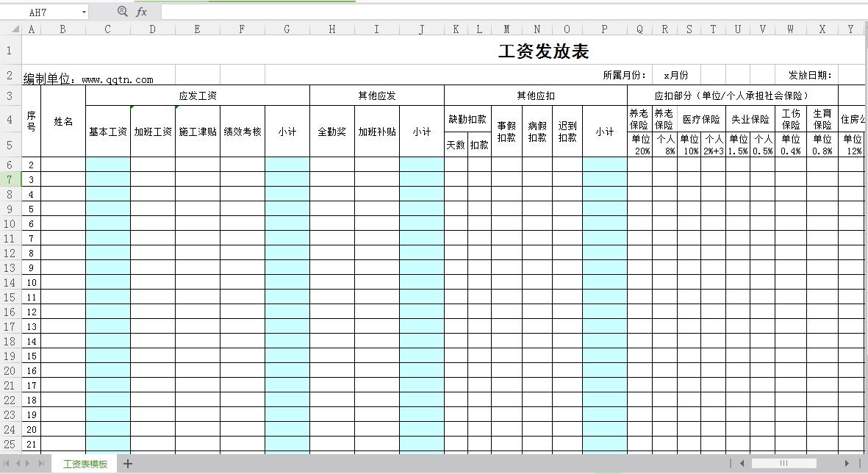Screen dimensions: 868x474
Task: Click next sheet navigation arrow
Action: tap(29, 464)
